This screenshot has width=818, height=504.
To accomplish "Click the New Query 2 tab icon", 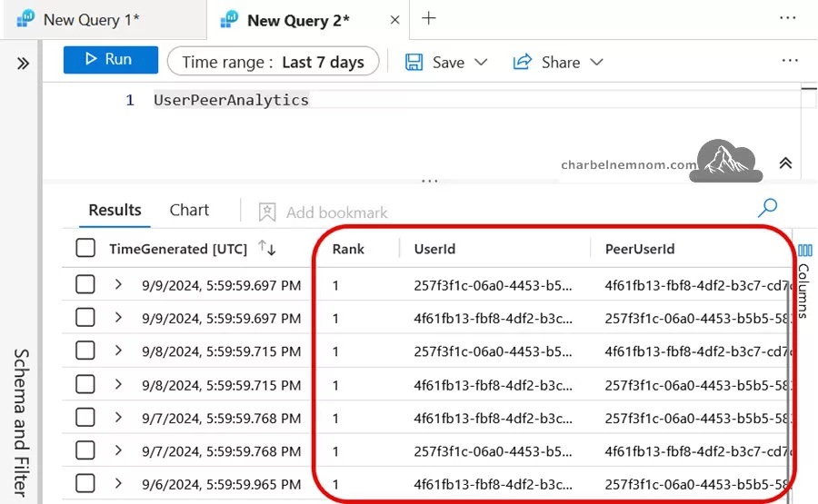I will (229, 20).
